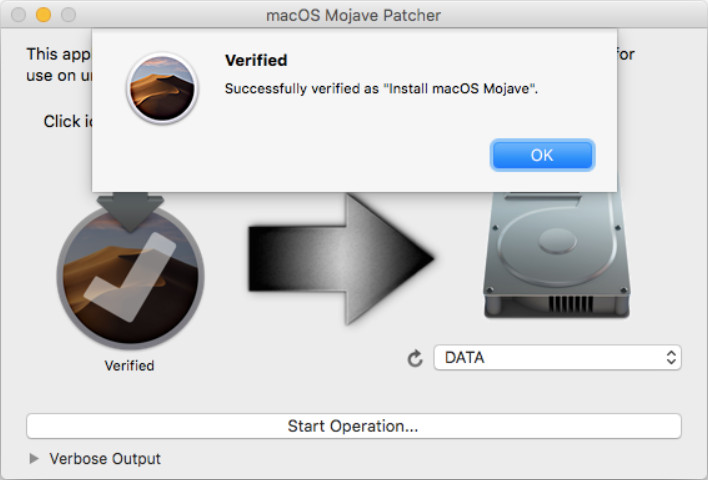Click the "Verified" label under installer icon

tap(130, 365)
